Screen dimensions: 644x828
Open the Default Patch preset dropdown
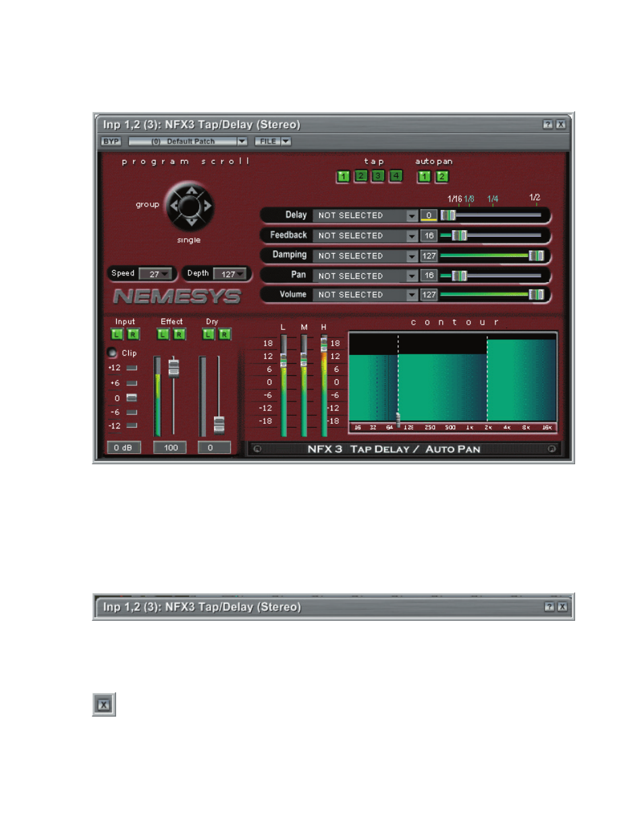[242, 142]
